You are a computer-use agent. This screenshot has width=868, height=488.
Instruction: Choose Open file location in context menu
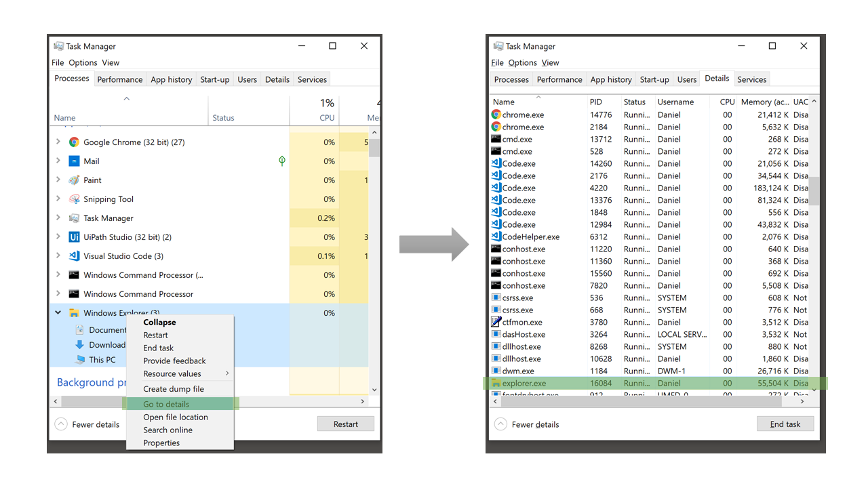(180, 417)
